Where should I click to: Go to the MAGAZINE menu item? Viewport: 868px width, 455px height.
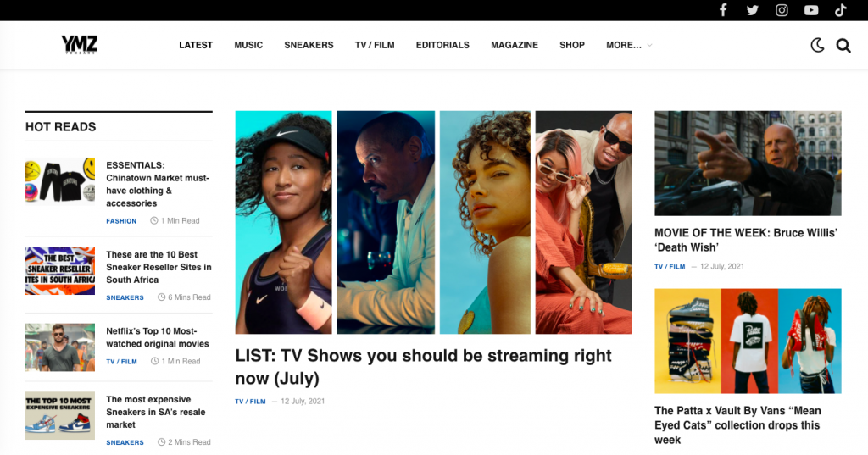click(515, 45)
